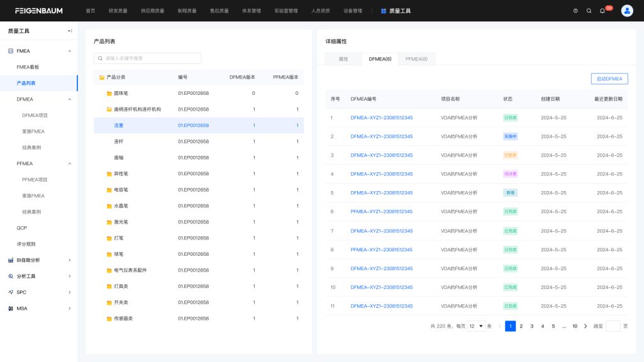Image resolution: width=644 pixels, height=362 pixels.
Task: Click the folder icon beside 开关类
Action: click(109, 302)
